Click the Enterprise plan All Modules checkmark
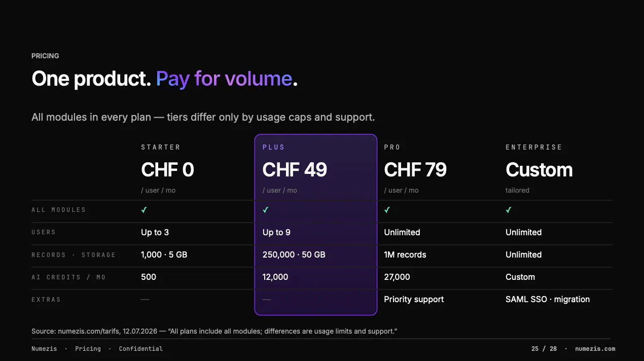This screenshot has height=361, width=644. pos(509,210)
